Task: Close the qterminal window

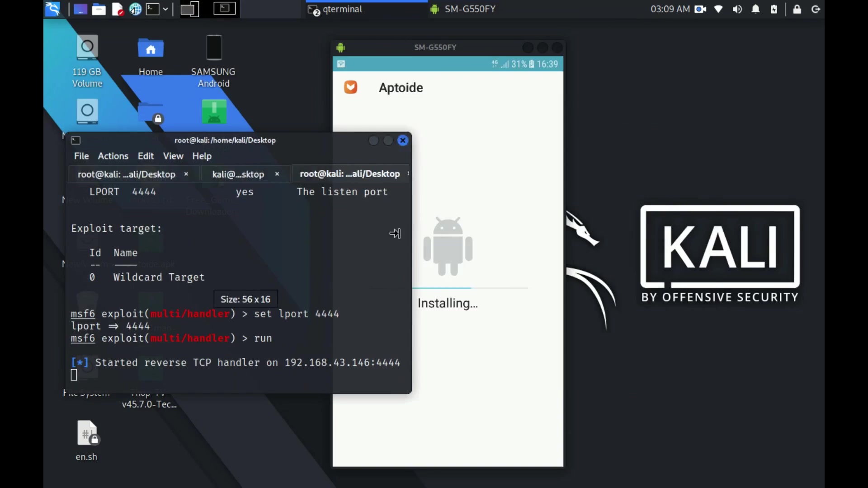Action: click(x=403, y=141)
